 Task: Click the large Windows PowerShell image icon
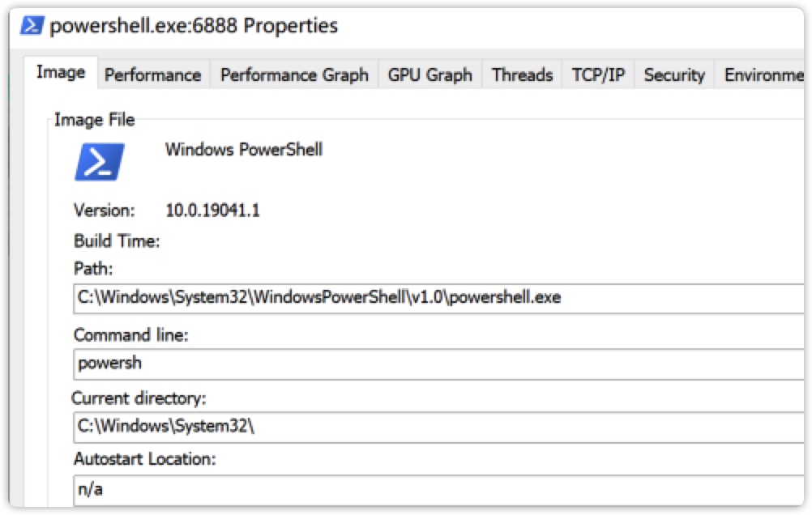100,162
